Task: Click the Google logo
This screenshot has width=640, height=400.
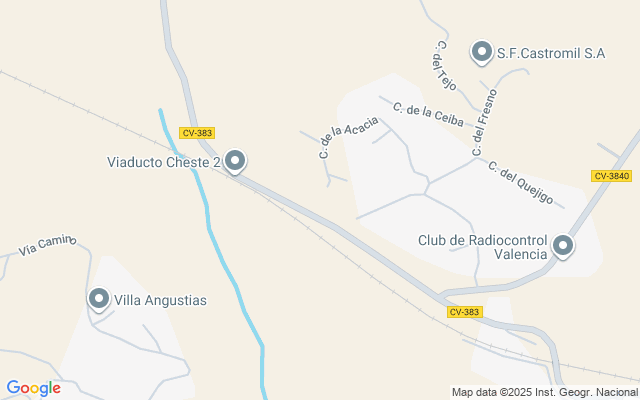Action: coord(33,388)
